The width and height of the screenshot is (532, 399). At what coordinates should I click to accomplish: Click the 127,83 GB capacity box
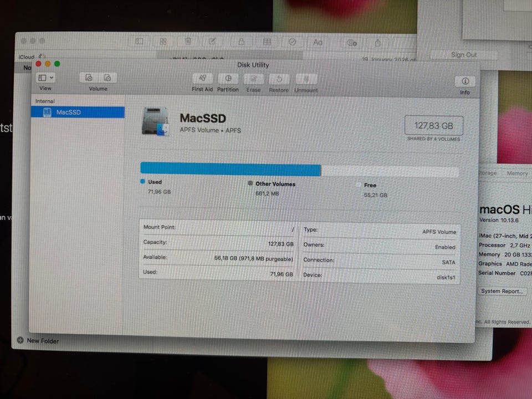coord(433,126)
